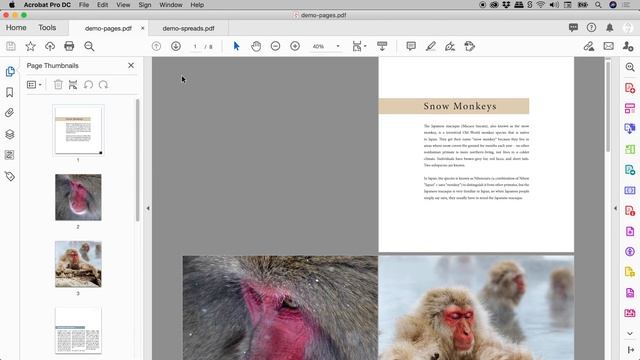Switch to demo-pages.pdf tab

[108, 28]
